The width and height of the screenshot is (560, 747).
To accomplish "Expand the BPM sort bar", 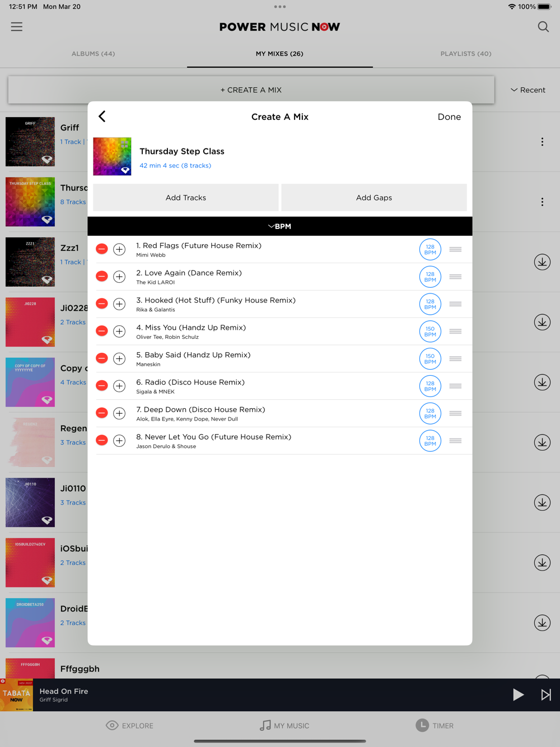I will point(280,226).
